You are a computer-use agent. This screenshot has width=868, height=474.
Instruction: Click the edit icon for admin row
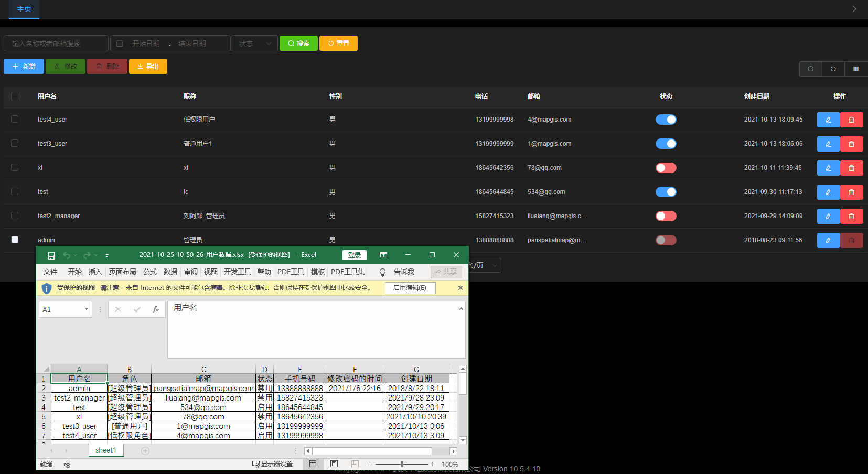coord(828,240)
